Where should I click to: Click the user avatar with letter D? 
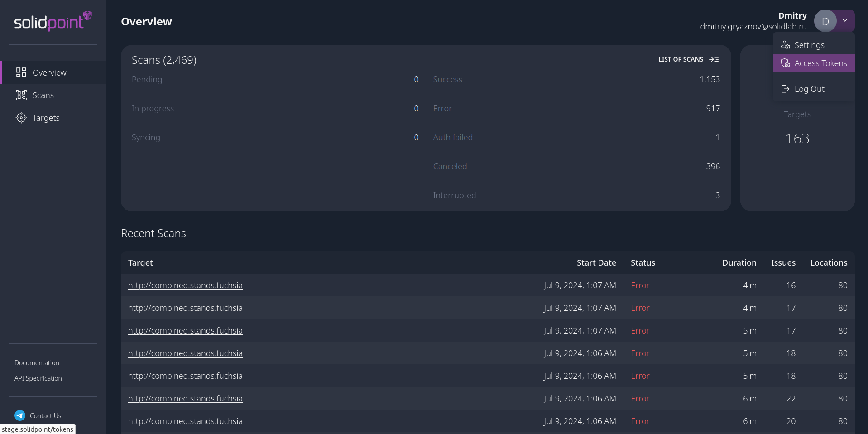pos(825,21)
